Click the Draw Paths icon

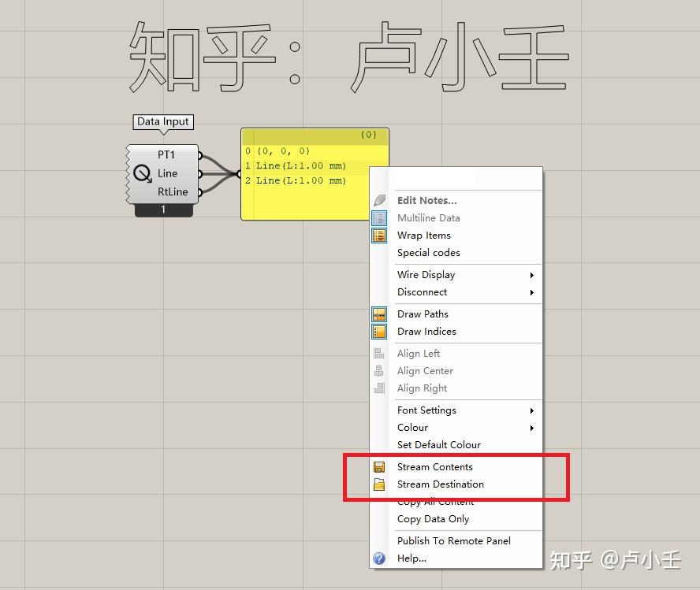coord(379,314)
